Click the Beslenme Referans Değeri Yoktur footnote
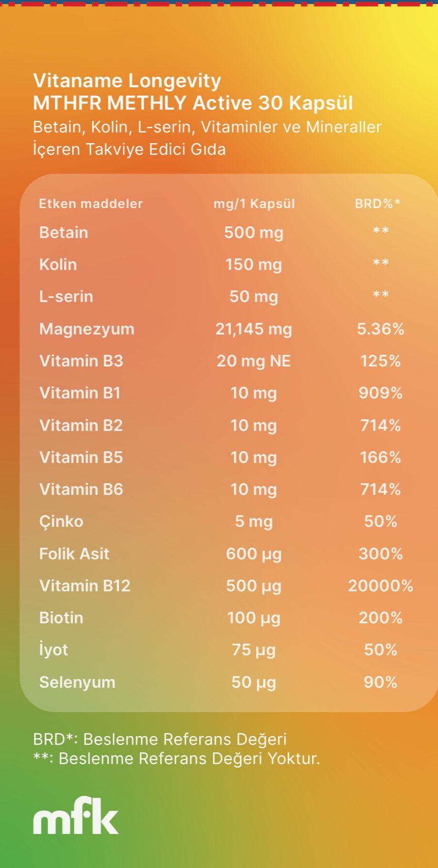 click(176, 758)
